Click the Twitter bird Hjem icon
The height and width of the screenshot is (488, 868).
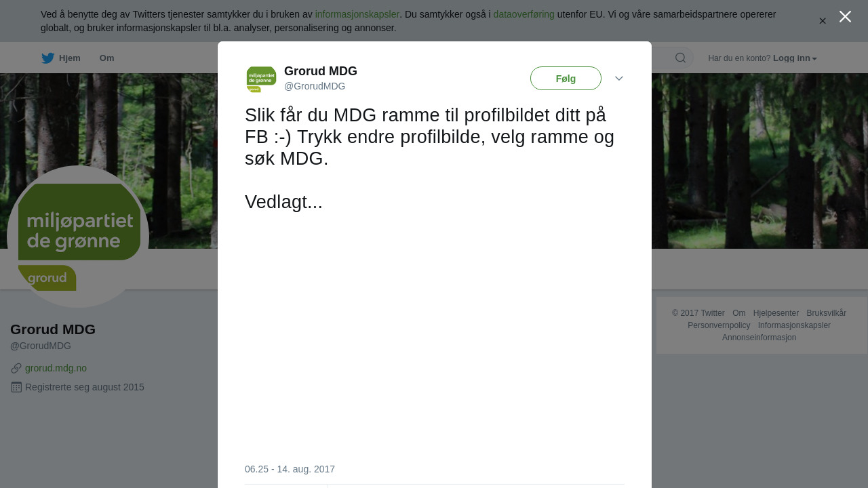pos(47,58)
